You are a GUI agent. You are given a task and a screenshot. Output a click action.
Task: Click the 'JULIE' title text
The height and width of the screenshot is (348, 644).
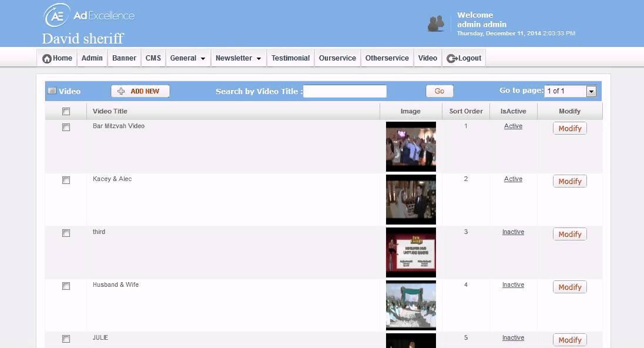[x=100, y=338]
